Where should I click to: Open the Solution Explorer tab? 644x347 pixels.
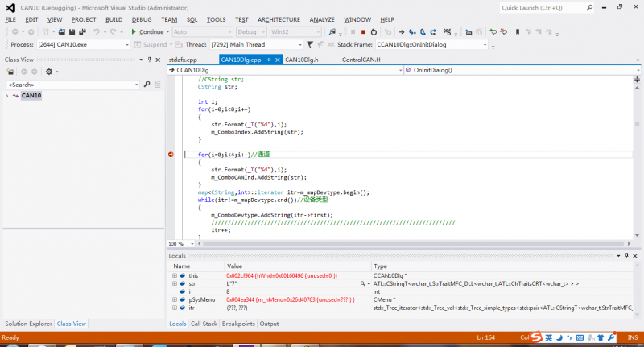(x=27, y=324)
